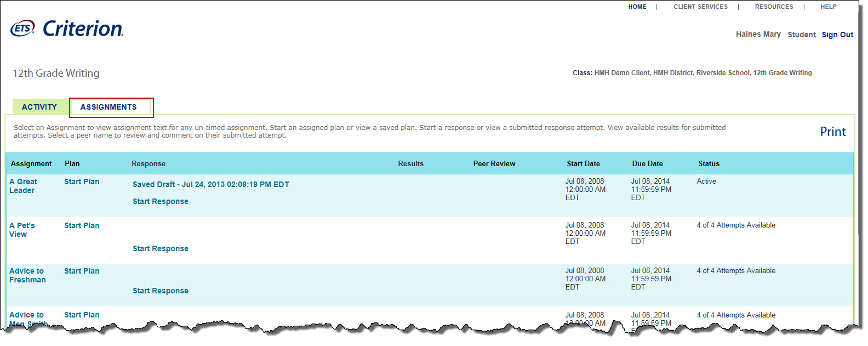Open the A Great Leader assignment
Viewport: 868px width, 346px height.
(23, 186)
